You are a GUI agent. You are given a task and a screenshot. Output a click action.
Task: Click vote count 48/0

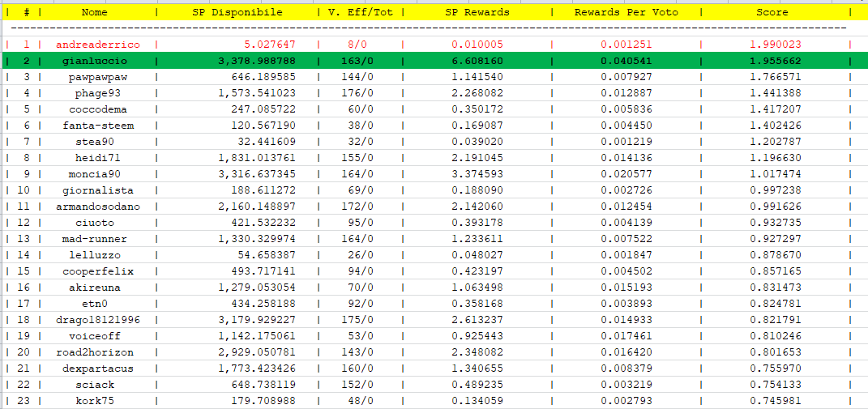coord(361,401)
